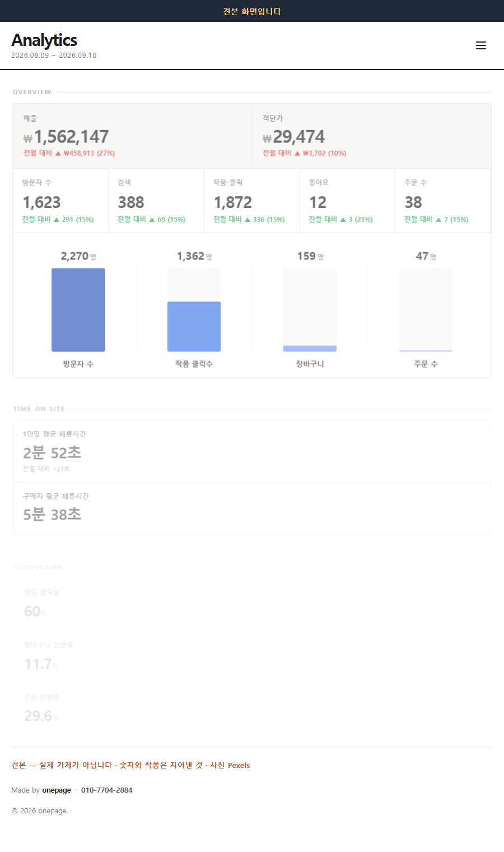Open the 방문자 수 stat tile

[61, 201]
